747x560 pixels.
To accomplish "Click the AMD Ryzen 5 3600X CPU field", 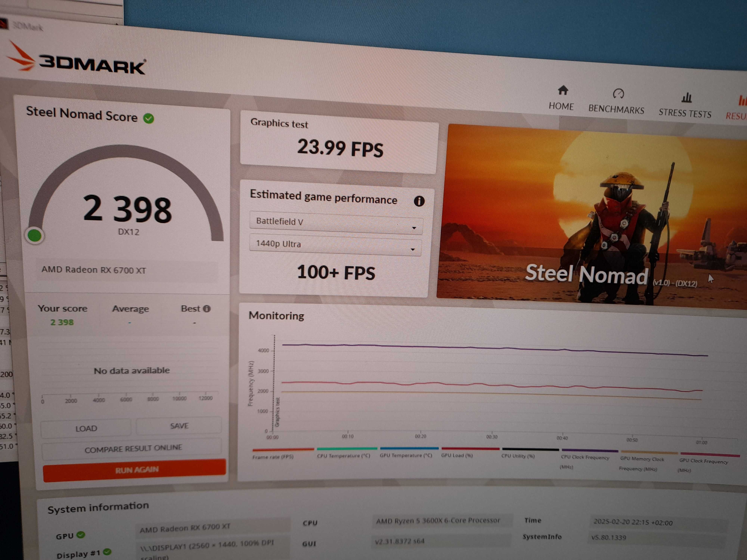I will pyautogui.click(x=442, y=521).
